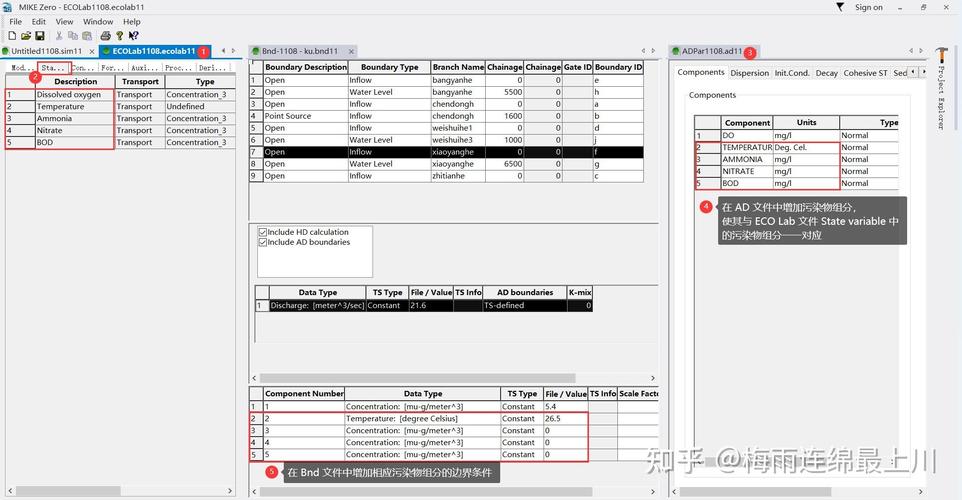
Task: Select the Decay tab
Action: [826, 72]
